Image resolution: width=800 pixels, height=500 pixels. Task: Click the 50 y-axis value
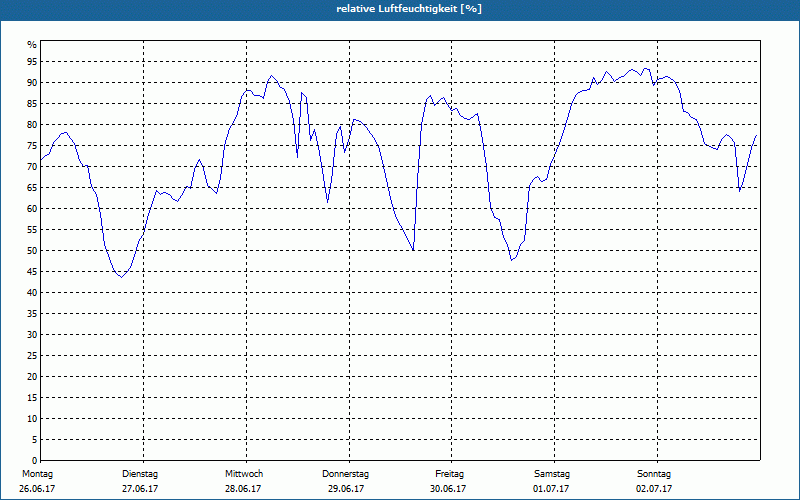click(x=32, y=251)
